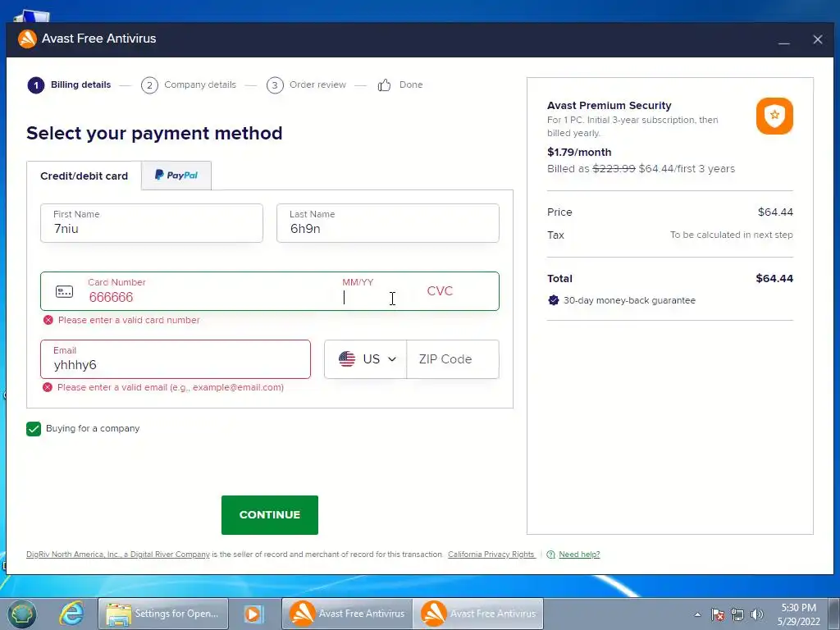Click the credit card icon in Card Number field
The height and width of the screenshot is (630, 840).
64,291
